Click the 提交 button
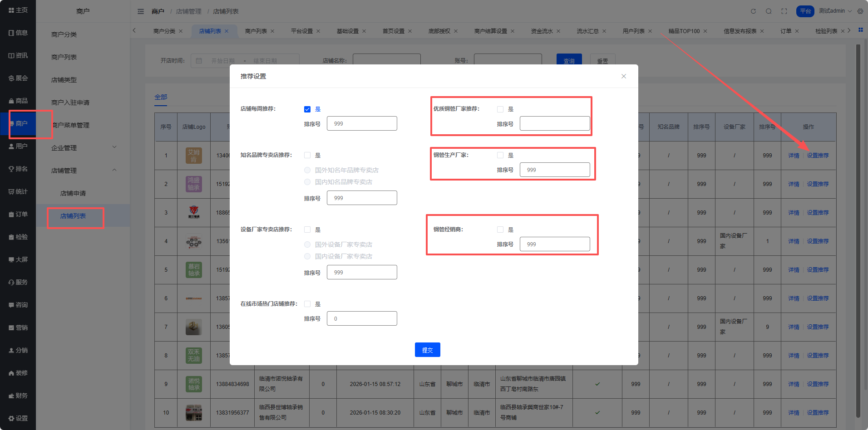The height and width of the screenshot is (430, 868). (x=427, y=350)
